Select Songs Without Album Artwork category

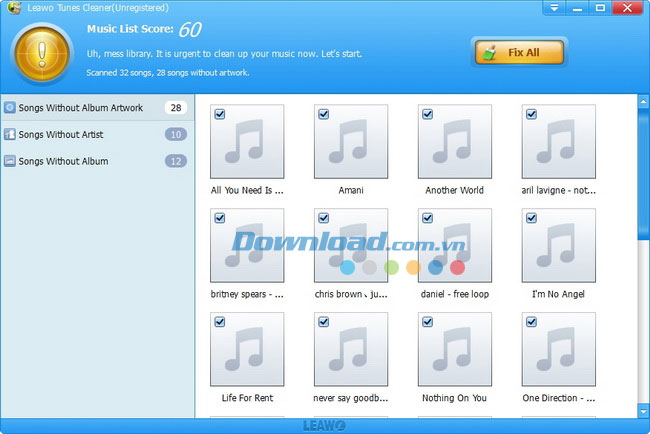tap(97, 108)
